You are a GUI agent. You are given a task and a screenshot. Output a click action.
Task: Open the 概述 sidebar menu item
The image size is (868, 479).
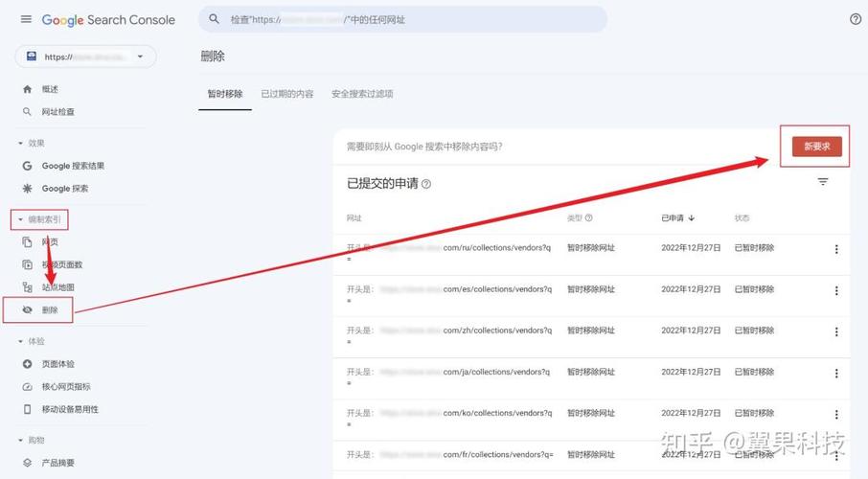click(x=50, y=89)
